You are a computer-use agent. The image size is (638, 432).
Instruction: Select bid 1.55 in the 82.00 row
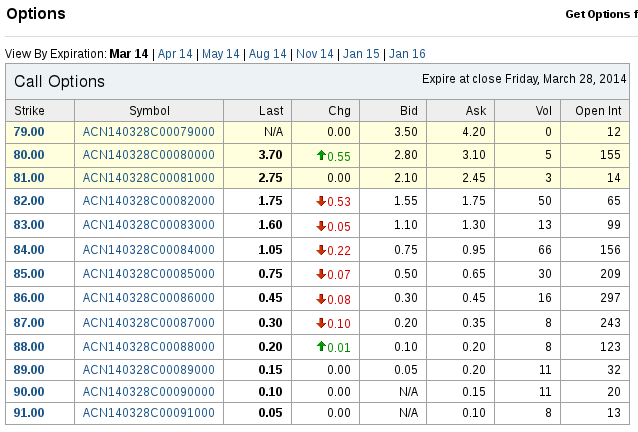click(406, 201)
